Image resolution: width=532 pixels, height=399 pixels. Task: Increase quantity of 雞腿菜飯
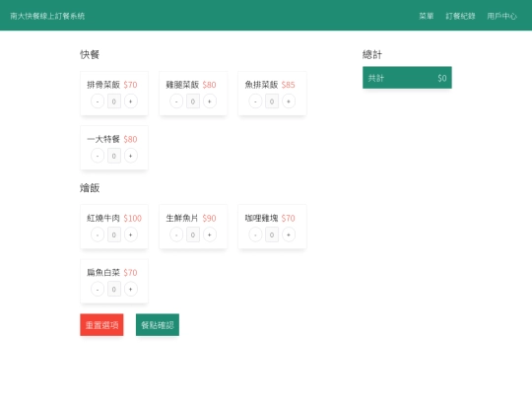(210, 101)
